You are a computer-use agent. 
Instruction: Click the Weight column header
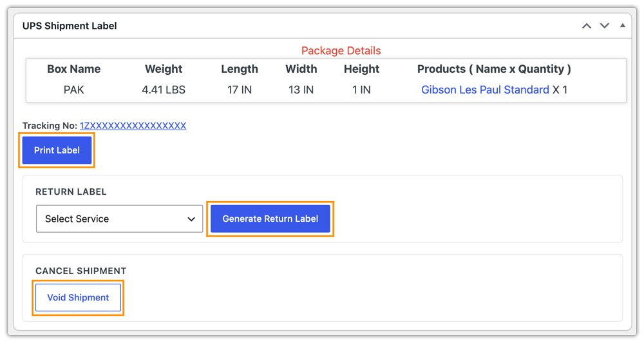[x=164, y=69]
